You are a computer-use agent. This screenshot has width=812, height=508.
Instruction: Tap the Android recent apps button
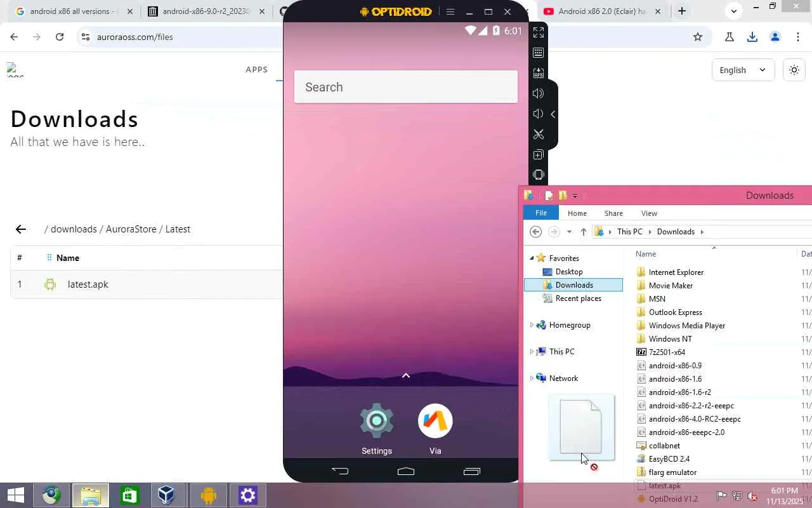tap(472, 471)
